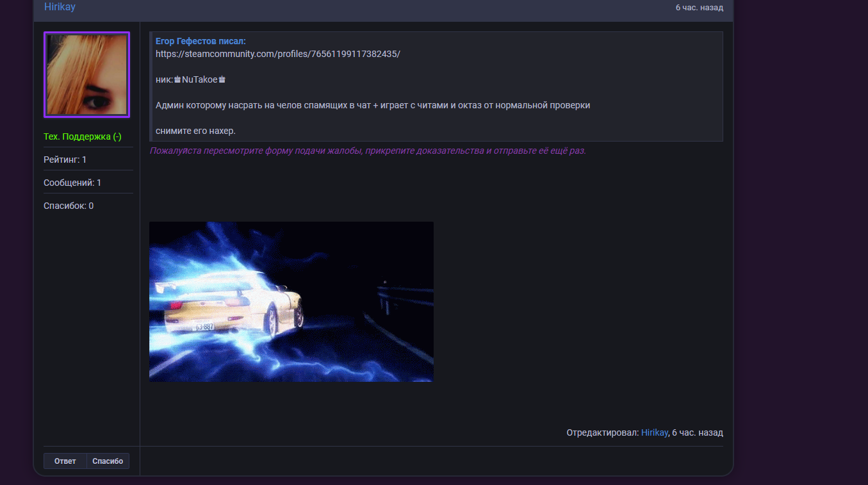Open the quoted steamcommunity profile URL

(x=278, y=54)
